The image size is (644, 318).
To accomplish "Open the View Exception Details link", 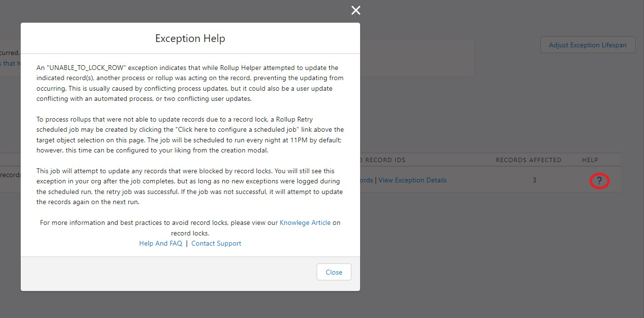I will click(413, 180).
